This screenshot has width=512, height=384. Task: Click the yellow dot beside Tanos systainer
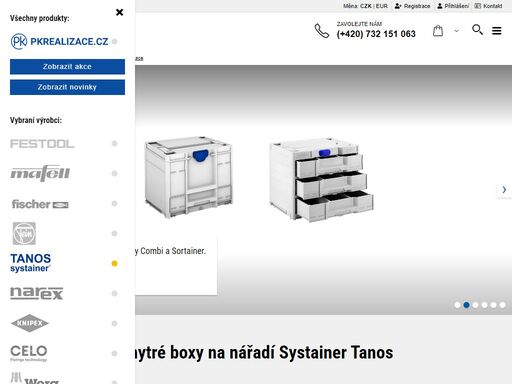pos(114,263)
